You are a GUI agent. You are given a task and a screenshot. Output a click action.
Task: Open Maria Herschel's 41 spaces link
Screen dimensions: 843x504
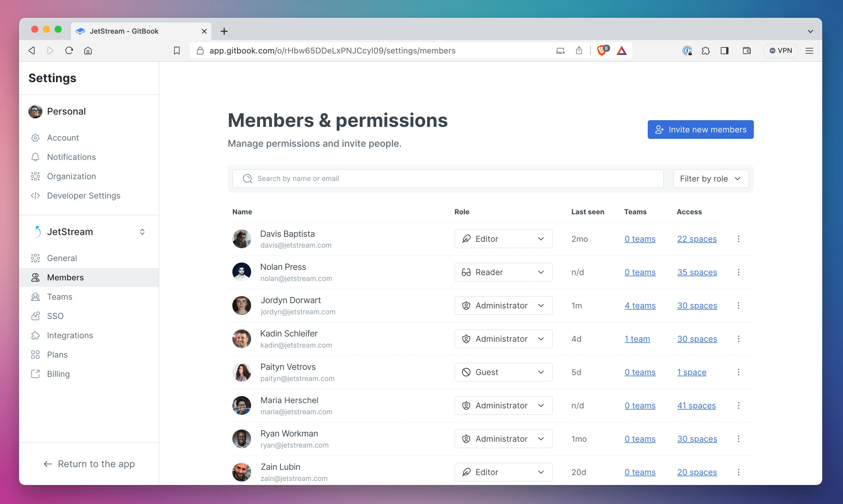pyautogui.click(x=696, y=405)
